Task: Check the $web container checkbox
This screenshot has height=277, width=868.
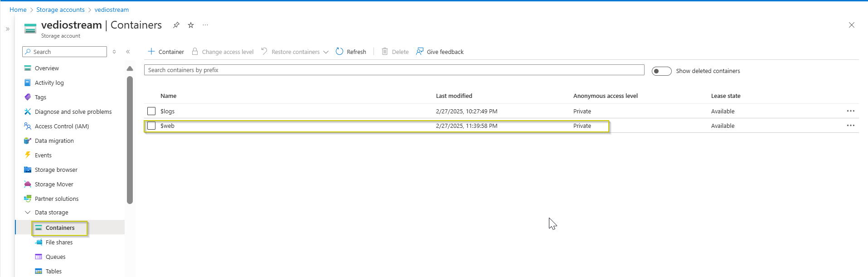Action: click(151, 126)
